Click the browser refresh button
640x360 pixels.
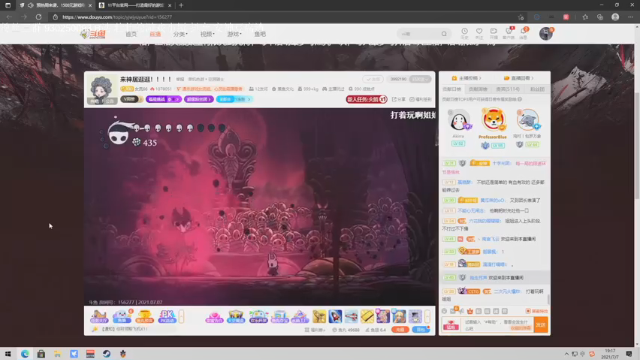pyautogui.click(x=38, y=17)
